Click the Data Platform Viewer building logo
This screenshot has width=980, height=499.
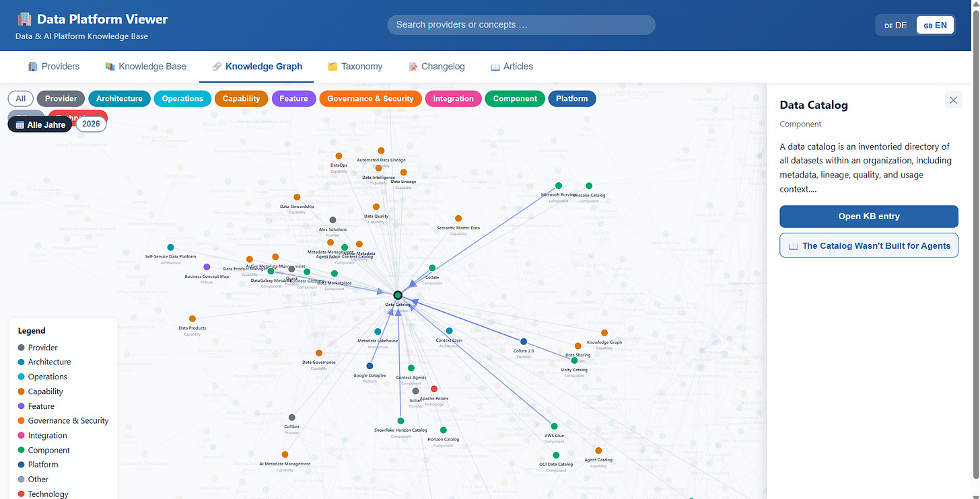24,20
